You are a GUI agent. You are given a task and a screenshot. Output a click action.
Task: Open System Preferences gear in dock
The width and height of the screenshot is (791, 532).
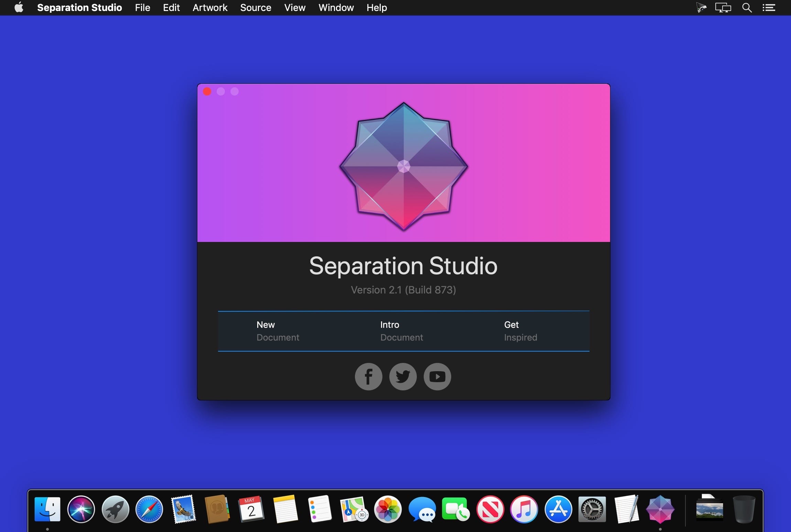click(x=592, y=509)
